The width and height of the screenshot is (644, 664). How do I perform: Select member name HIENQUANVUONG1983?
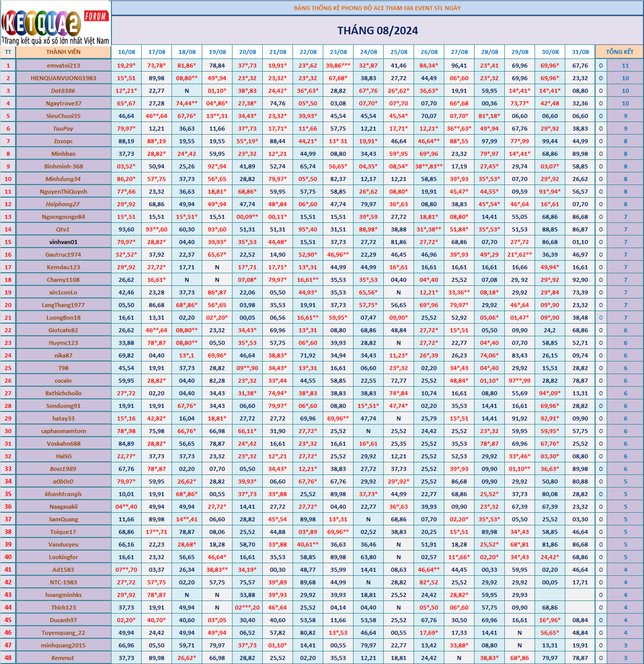tap(64, 78)
